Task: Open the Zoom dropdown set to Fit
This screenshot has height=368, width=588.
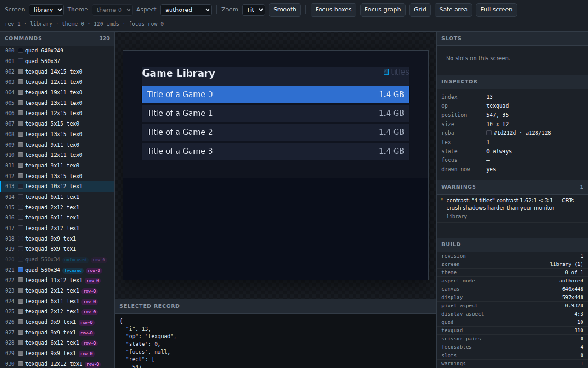Action: point(254,10)
